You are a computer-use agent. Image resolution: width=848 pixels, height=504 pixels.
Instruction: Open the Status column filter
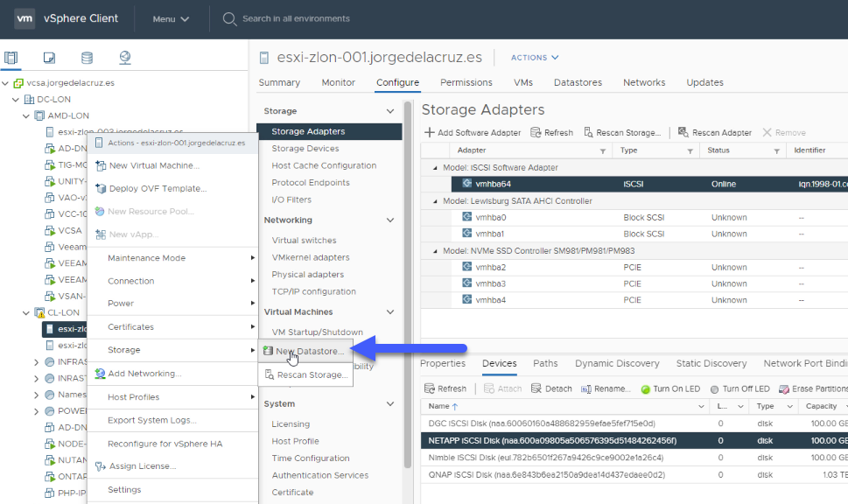[776, 151]
